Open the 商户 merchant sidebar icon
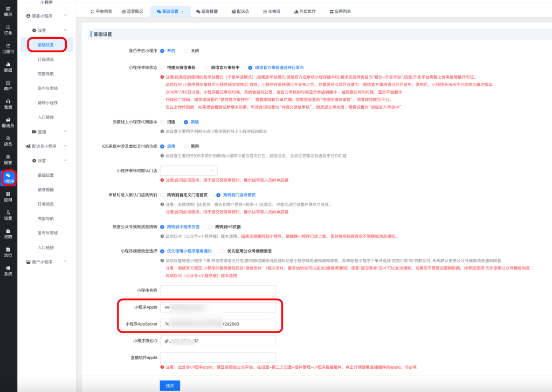The height and width of the screenshot is (392, 552). pos(8,85)
